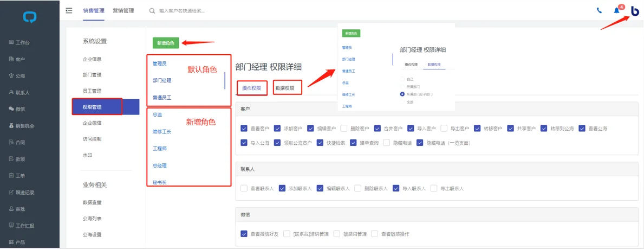Screen dimensions: 644x249
Task: Select the 工程师 role
Action: click(159, 148)
